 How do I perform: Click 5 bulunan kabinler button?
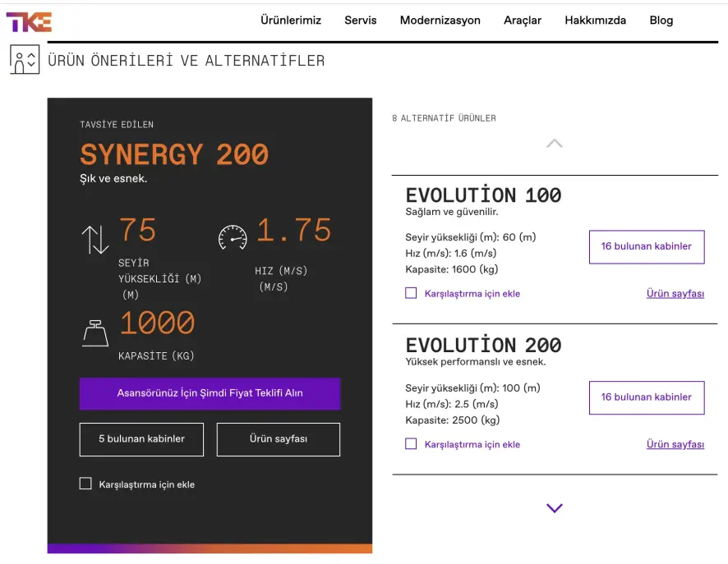tap(141, 439)
